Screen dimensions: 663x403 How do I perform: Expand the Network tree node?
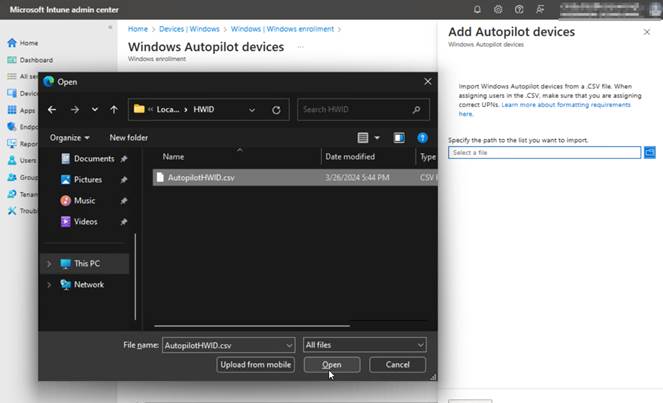point(48,284)
